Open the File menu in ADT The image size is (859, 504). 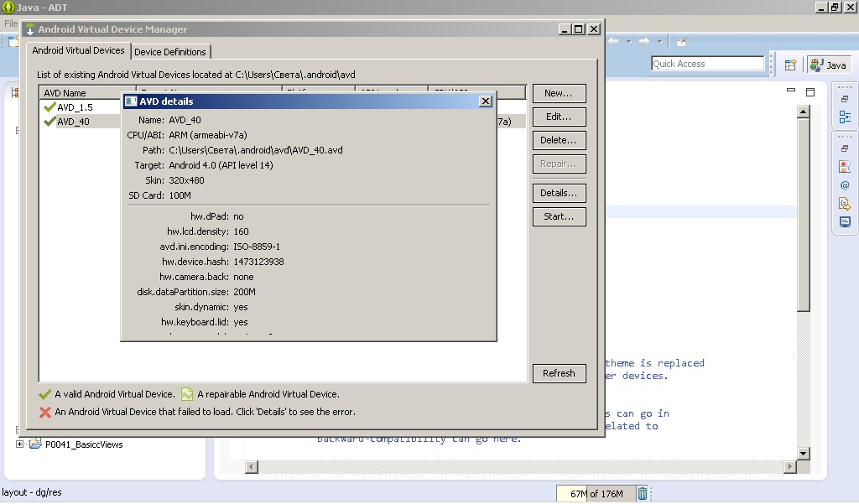pos(11,23)
